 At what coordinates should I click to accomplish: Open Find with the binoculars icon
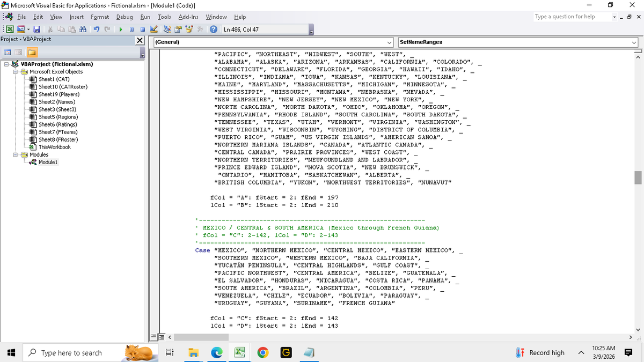pyautogui.click(x=83, y=29)
